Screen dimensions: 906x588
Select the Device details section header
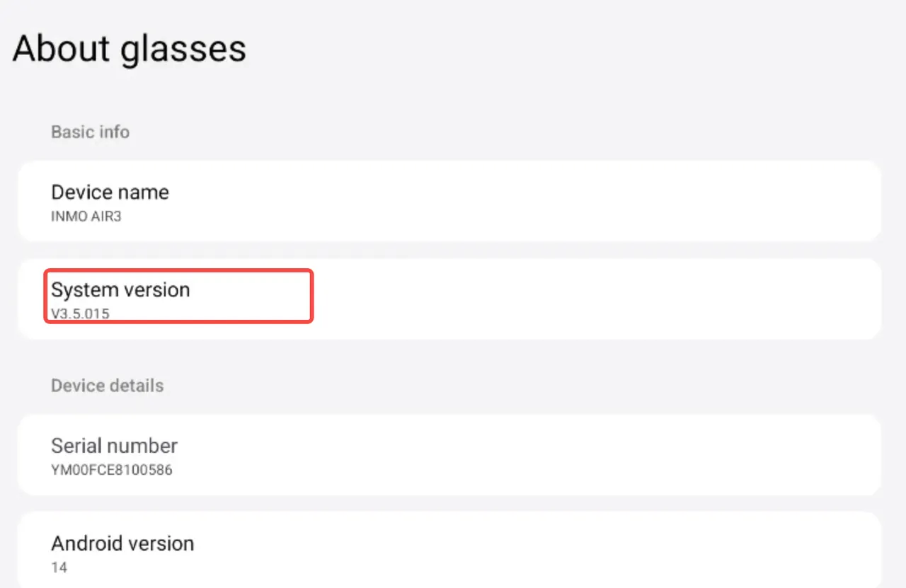[x=107, y=386]
